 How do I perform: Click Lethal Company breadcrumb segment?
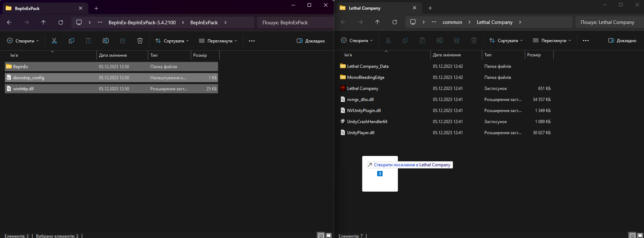tap(495, 22)
